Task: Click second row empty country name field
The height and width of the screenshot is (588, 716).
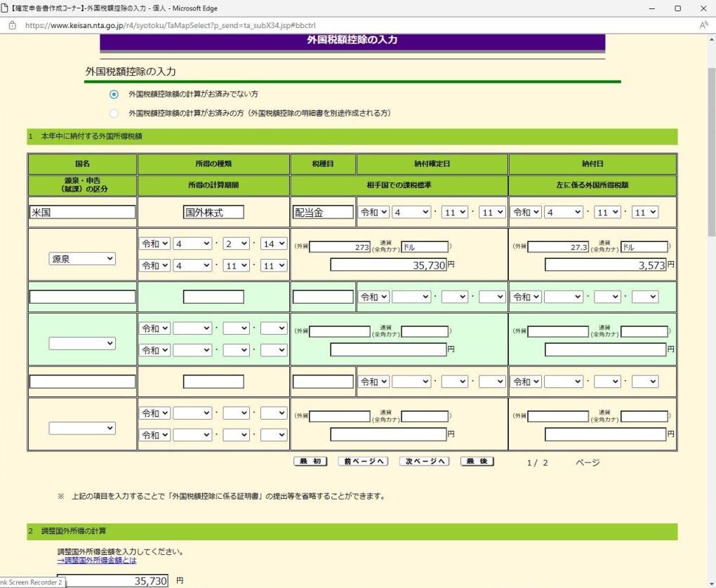Action: pos(83,298)
